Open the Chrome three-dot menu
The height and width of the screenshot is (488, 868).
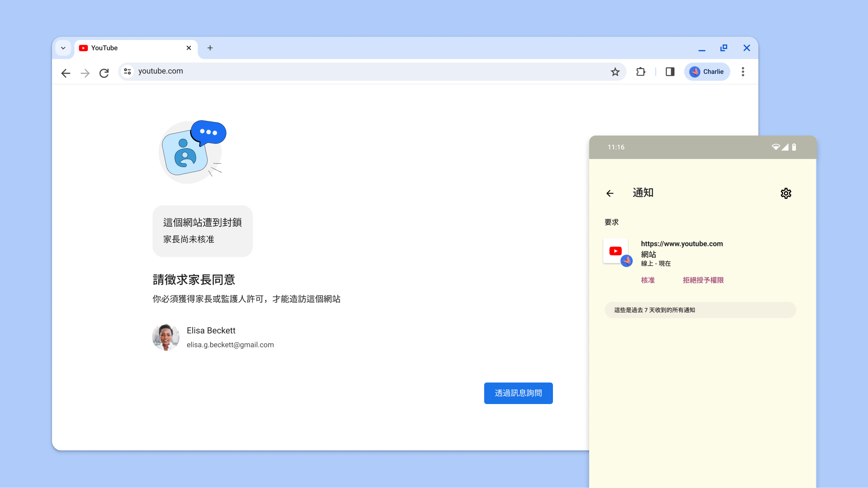[x=743, y=72]
